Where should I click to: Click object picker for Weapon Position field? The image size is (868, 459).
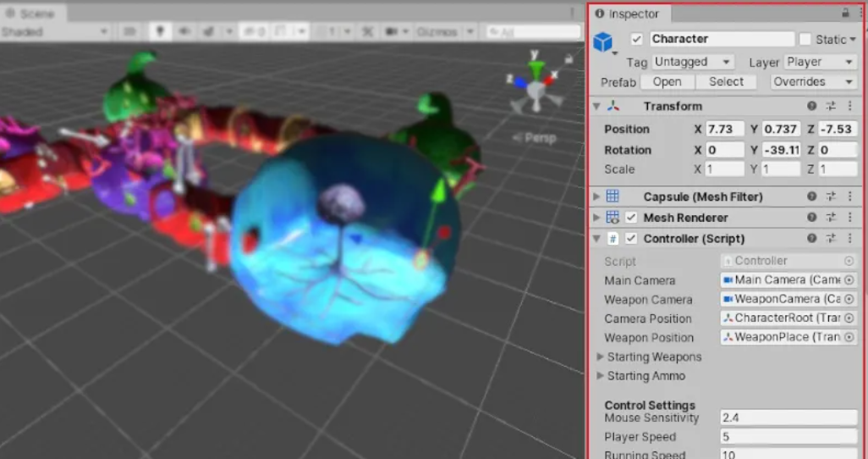(849, 338)
